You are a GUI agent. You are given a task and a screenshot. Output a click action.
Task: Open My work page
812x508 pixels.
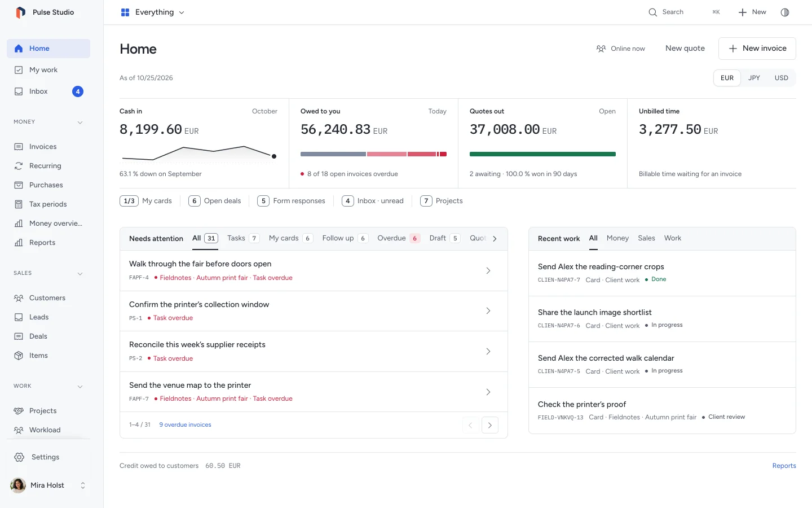point(48,70)
